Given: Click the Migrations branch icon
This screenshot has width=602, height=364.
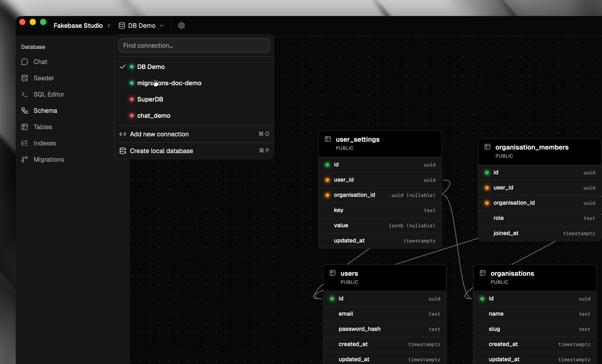Looking at the screenshot, I should [24, 159].
